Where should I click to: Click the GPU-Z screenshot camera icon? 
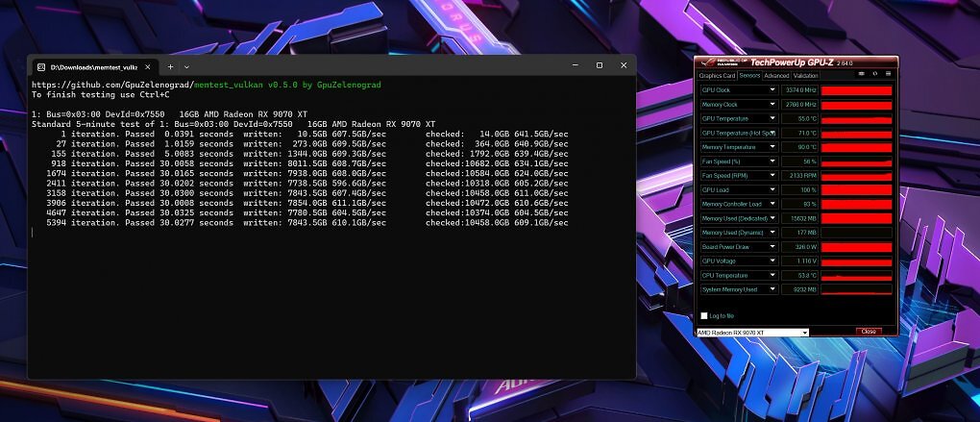[x=861, y=74]
